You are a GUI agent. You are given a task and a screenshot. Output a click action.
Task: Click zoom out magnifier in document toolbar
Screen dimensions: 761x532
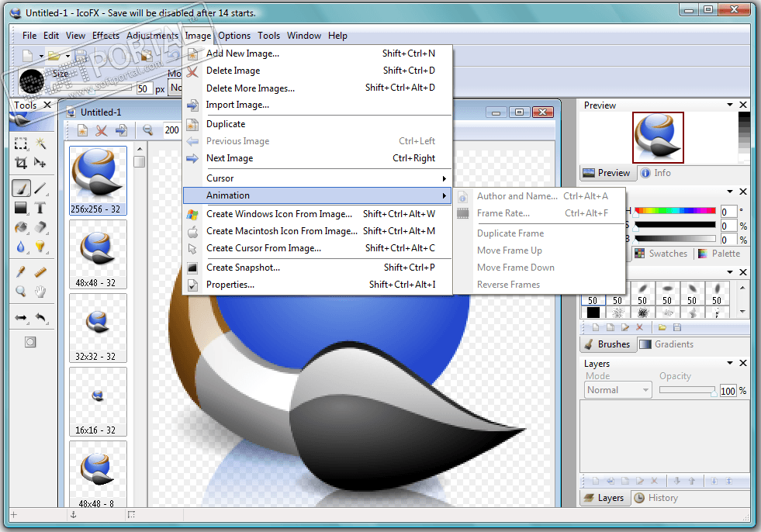tap(147, 130)
